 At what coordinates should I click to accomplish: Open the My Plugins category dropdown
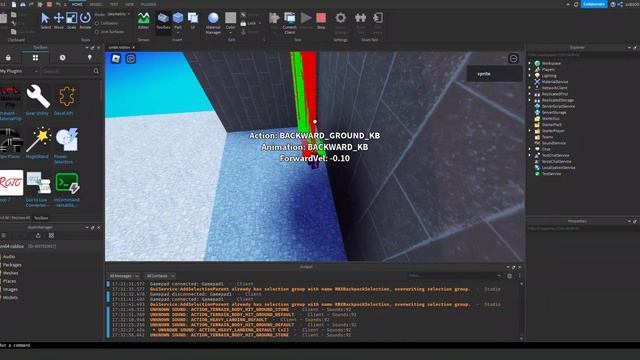coord(19,71)
